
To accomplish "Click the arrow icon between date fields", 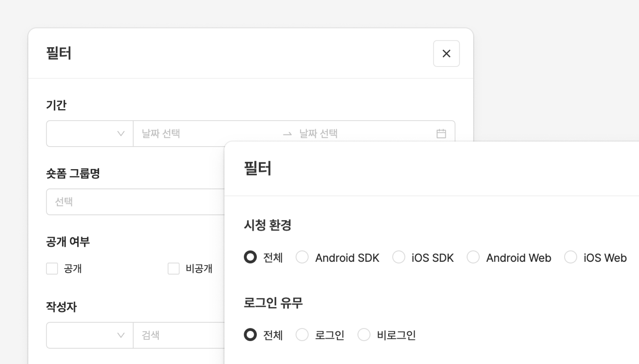I will 287,134.
